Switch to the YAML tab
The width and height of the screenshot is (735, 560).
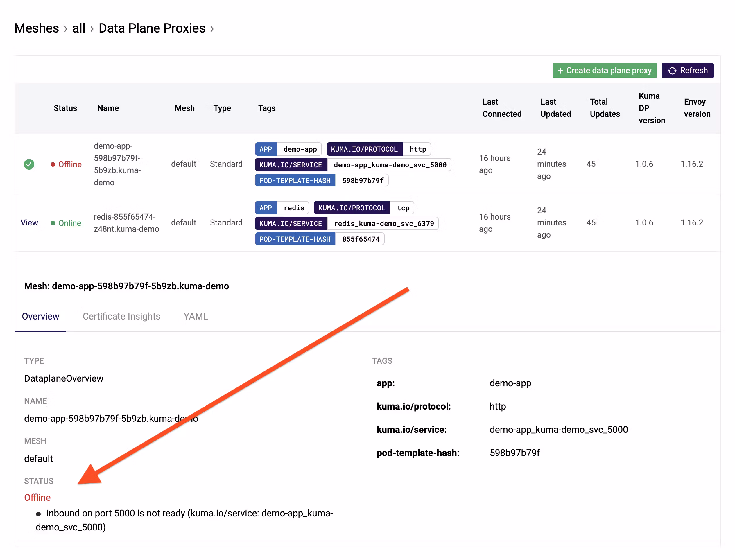(x=196, y=316)
